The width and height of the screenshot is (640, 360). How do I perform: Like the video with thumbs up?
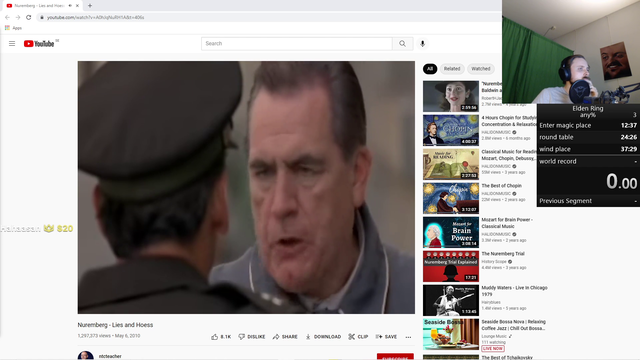click(221, 337)
